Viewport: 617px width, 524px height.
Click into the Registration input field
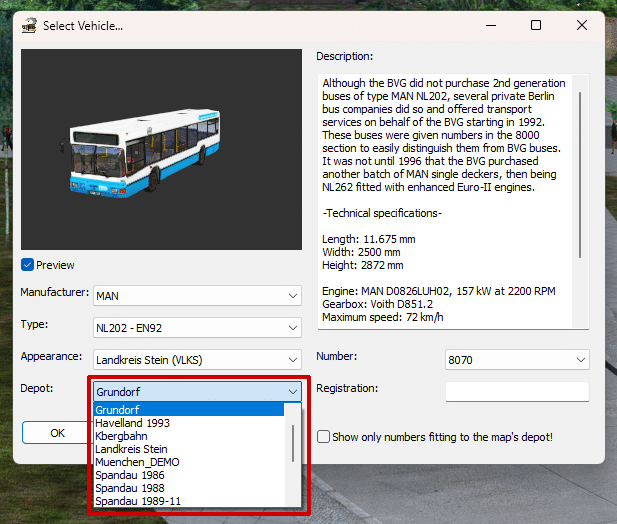(517, 392)
